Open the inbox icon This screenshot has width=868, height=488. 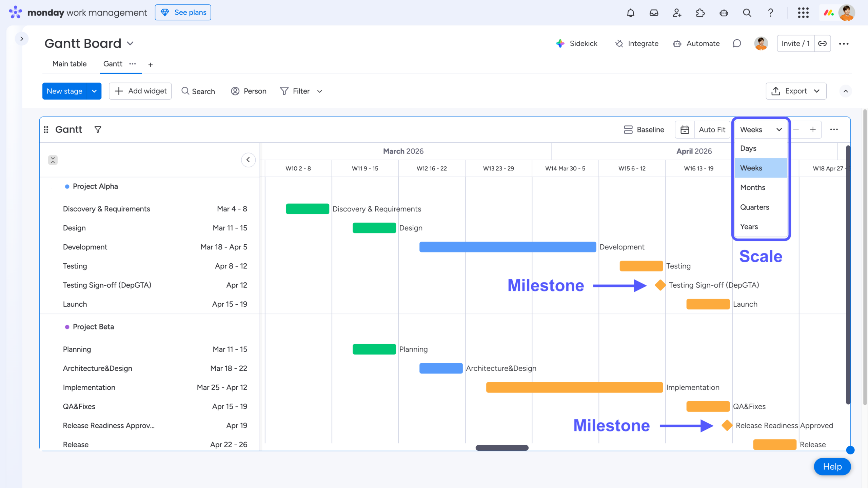654,13
